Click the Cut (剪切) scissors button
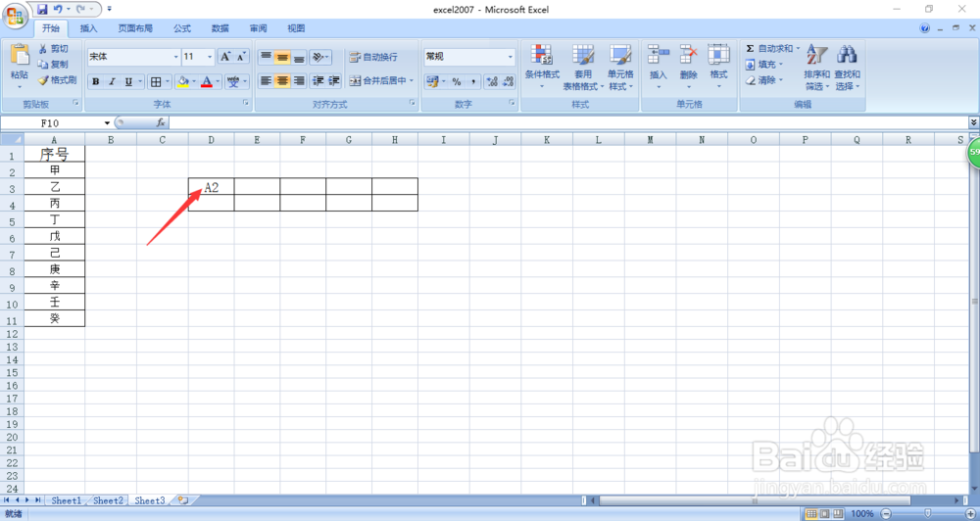 point(53,49)
